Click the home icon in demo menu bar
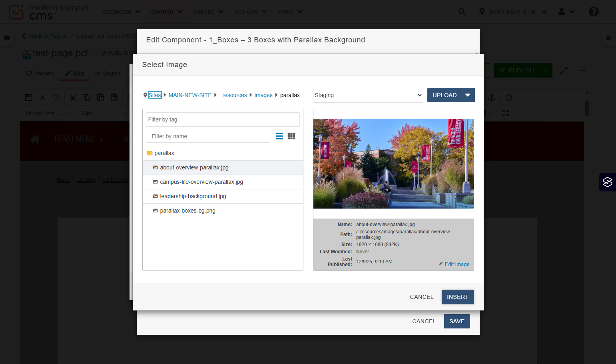 point(35,139)
